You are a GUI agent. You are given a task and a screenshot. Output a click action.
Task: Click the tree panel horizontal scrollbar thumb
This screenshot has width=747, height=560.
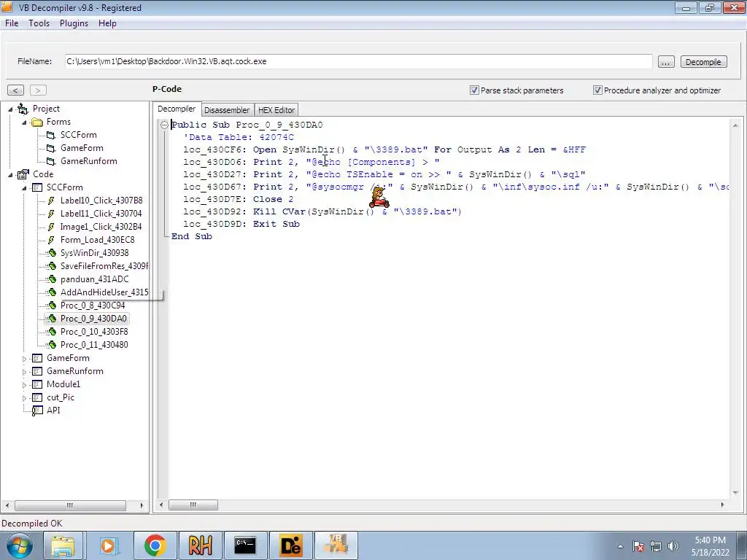coord(70,505)
